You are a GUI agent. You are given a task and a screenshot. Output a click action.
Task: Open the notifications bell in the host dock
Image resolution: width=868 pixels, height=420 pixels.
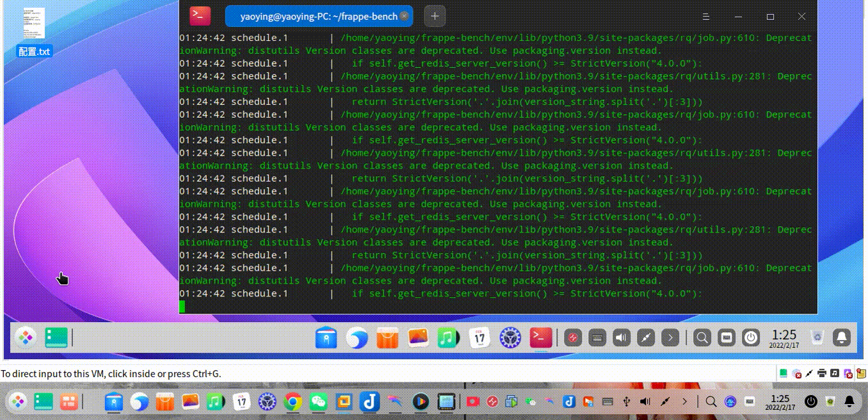tap(849, 401)
